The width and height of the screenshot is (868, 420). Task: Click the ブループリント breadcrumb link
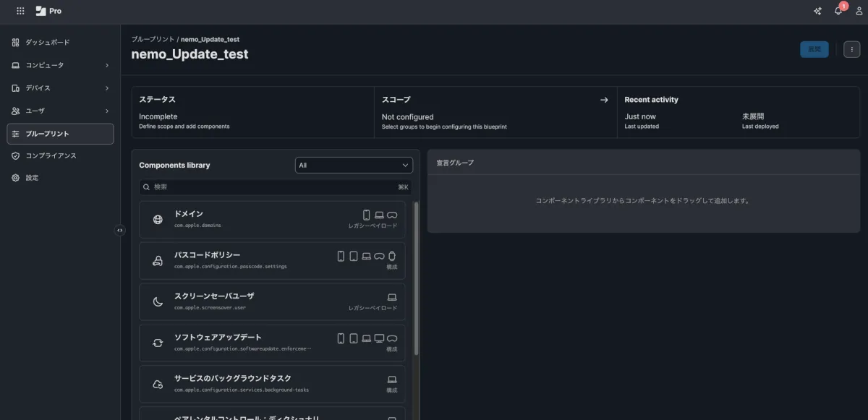[x=153, y=39]
